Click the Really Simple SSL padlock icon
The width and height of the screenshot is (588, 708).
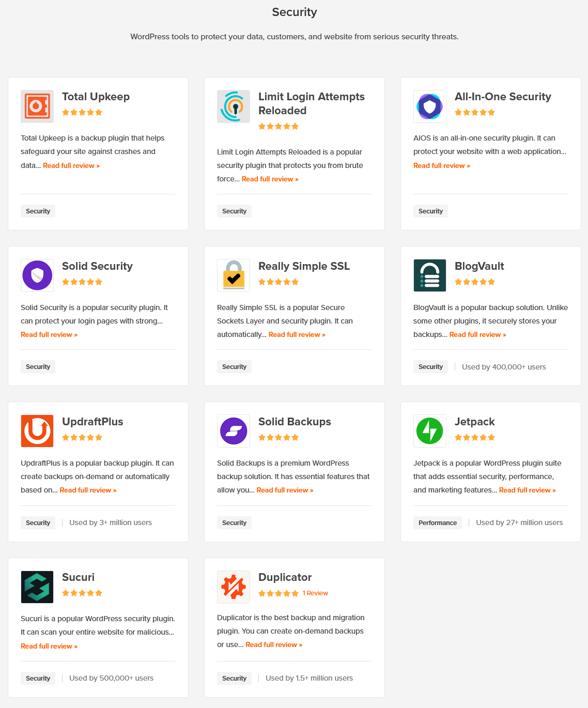click(234, 275)
